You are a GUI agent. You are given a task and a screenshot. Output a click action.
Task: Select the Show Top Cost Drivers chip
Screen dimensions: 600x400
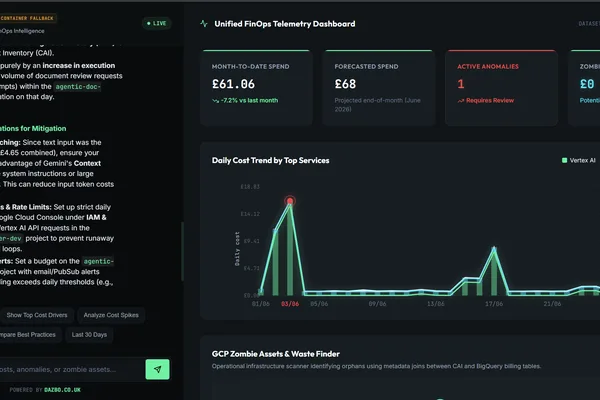click(36, 315)
